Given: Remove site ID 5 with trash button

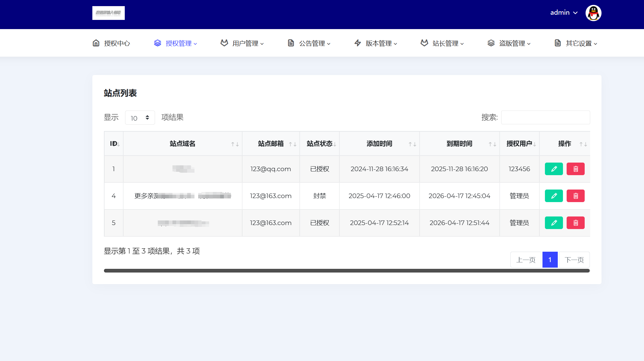Looking at the screenshot, I should point(575,223).
